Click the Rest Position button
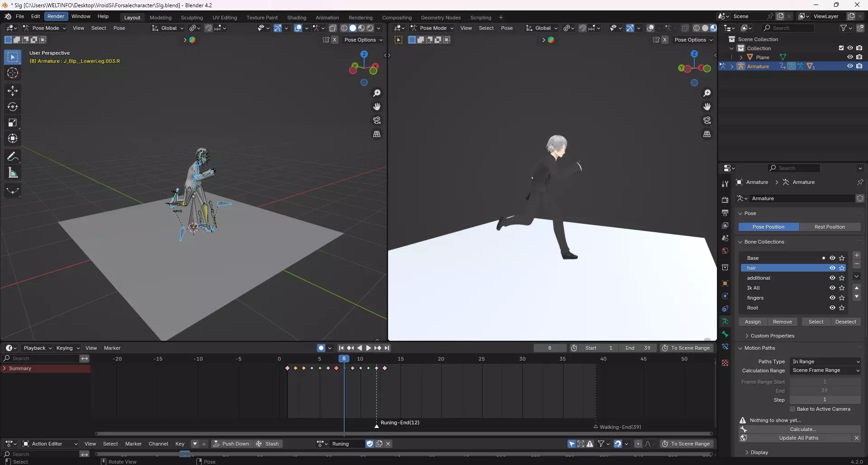Screen dimensions: 868x465 point(830,227)
